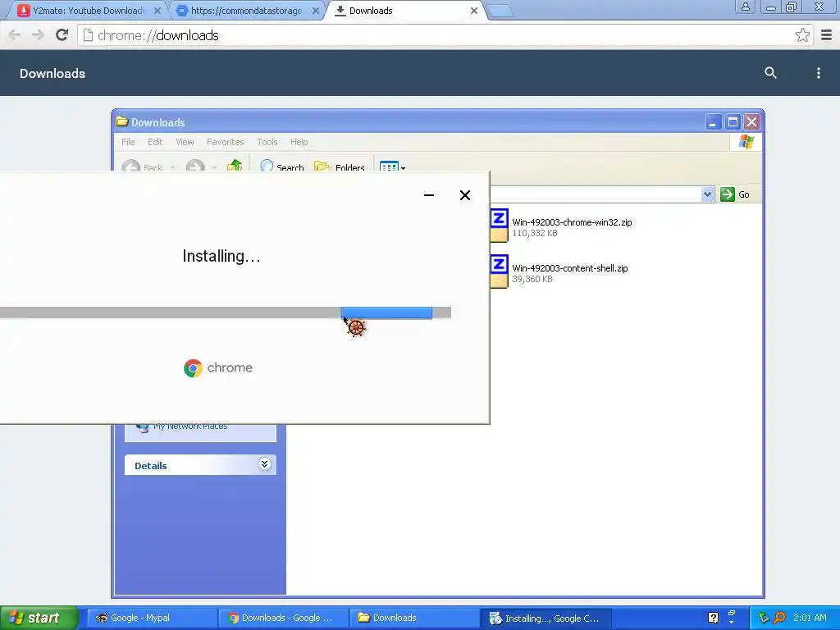Select Win-492003-content-shell.zip file icon

click(x=499, y=271)
